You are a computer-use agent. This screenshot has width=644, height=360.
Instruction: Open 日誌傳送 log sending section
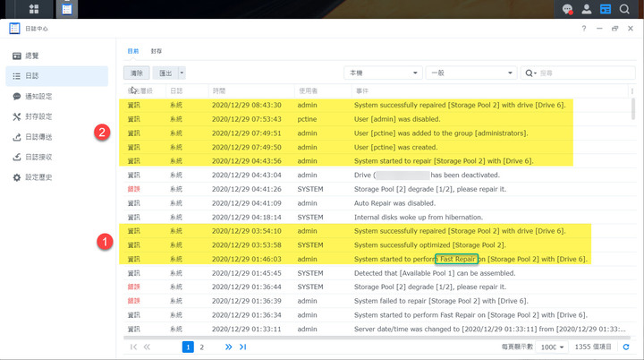point(57,137)
